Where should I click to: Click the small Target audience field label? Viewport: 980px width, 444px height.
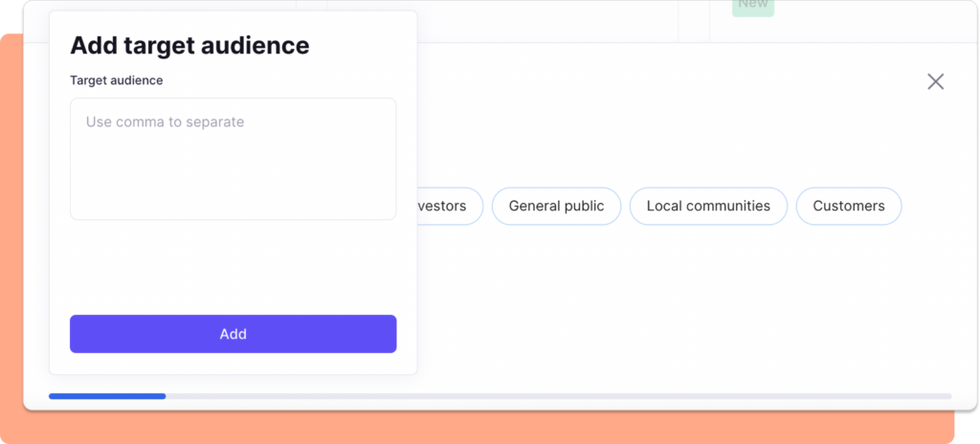pos(116,80)
